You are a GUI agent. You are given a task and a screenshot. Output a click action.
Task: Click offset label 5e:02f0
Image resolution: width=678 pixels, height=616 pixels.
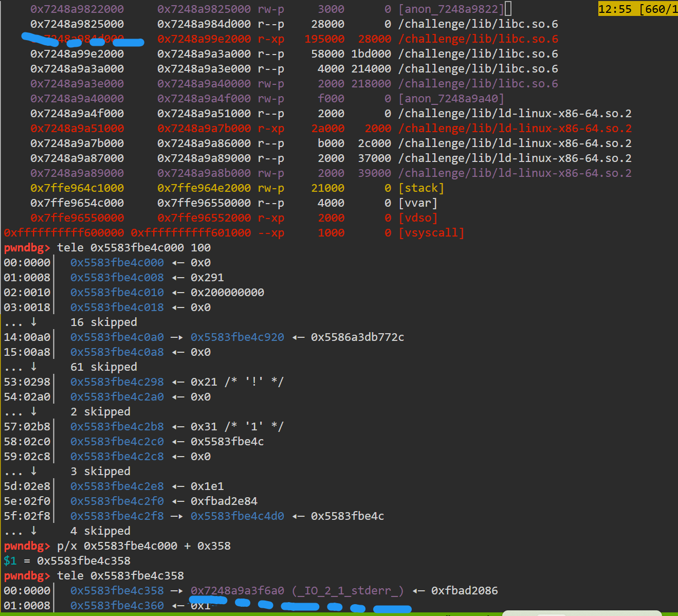point(27,501)
